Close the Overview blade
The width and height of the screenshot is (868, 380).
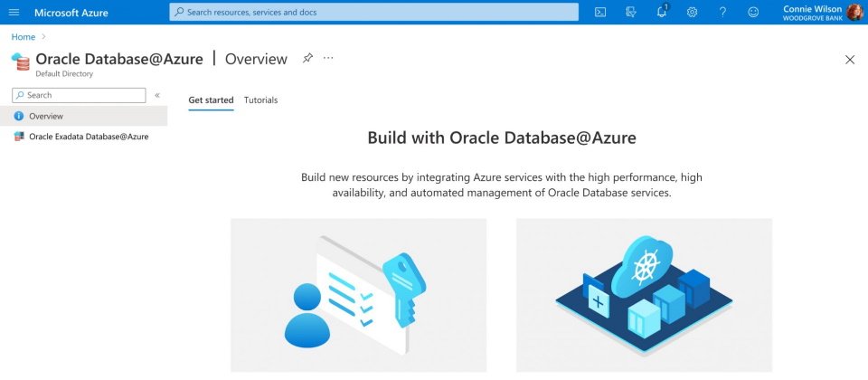point(850,60)
